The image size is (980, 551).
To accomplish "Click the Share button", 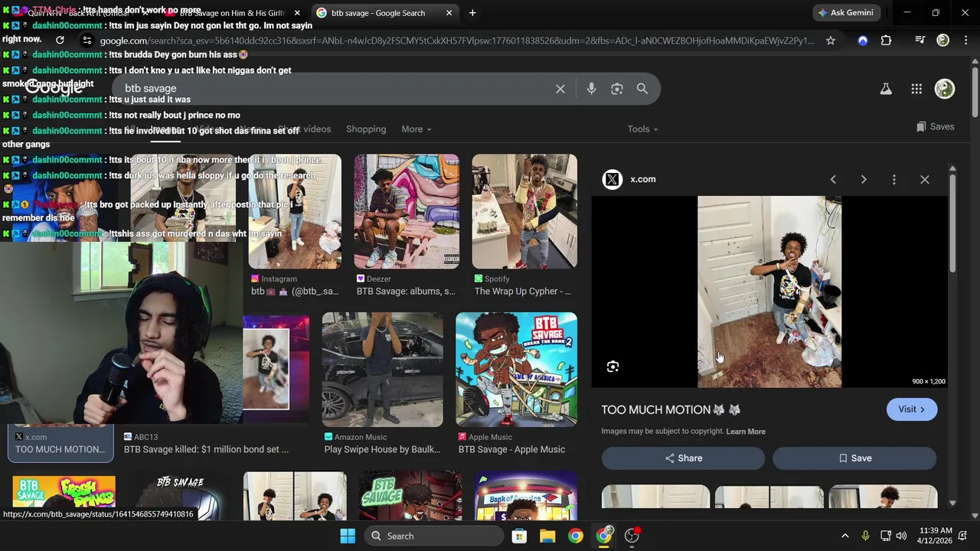I will click(x=683, y=458).
